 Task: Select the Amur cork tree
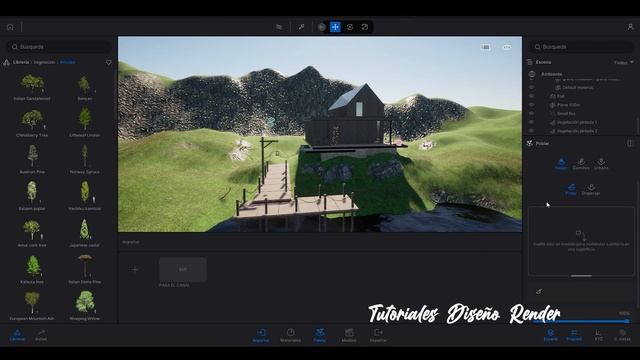[32, 233]
